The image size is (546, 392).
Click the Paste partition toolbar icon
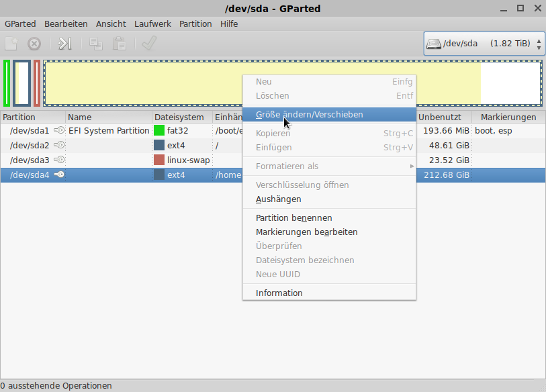tap(119, 44)
